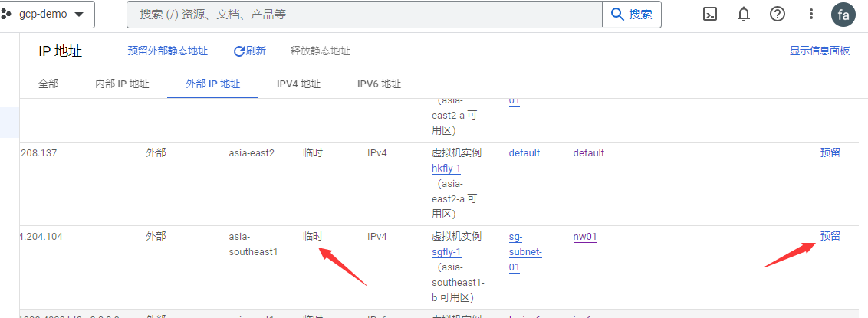Screen dimensions: 868x318
Task: Click 预留 for the asia-southeast1 address
Action: (x=830, y=236)
